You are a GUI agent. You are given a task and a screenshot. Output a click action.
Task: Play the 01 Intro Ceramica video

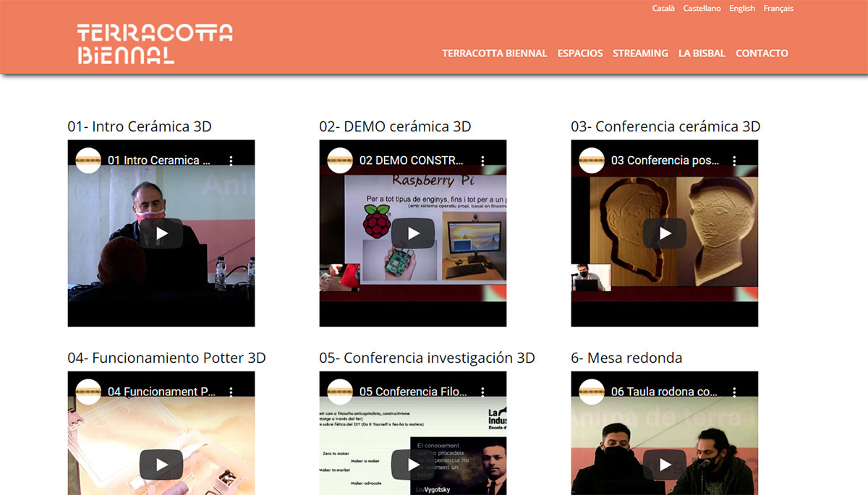pyautogui.click(x=161, y=233)
